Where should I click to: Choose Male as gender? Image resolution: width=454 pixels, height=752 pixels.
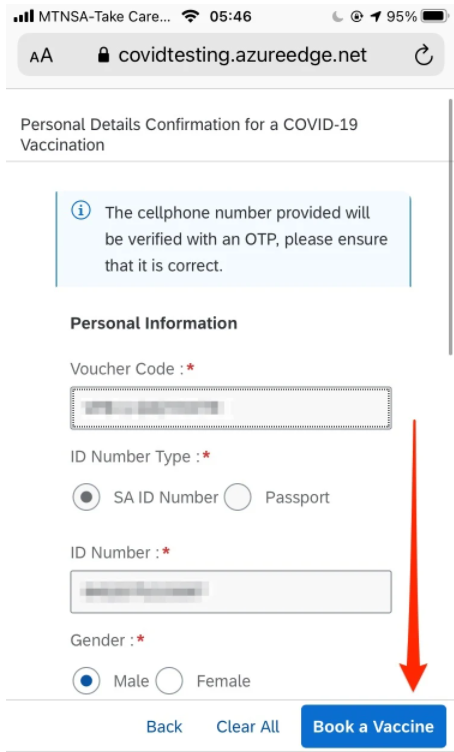pyautogui.click(x=86, y=681)
